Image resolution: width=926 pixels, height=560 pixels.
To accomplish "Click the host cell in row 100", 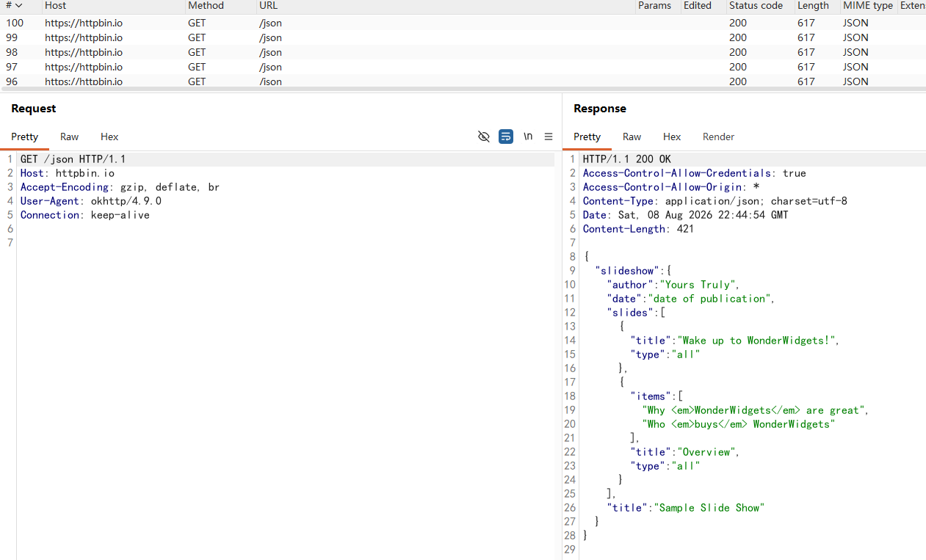I will [x=84, y=23].
